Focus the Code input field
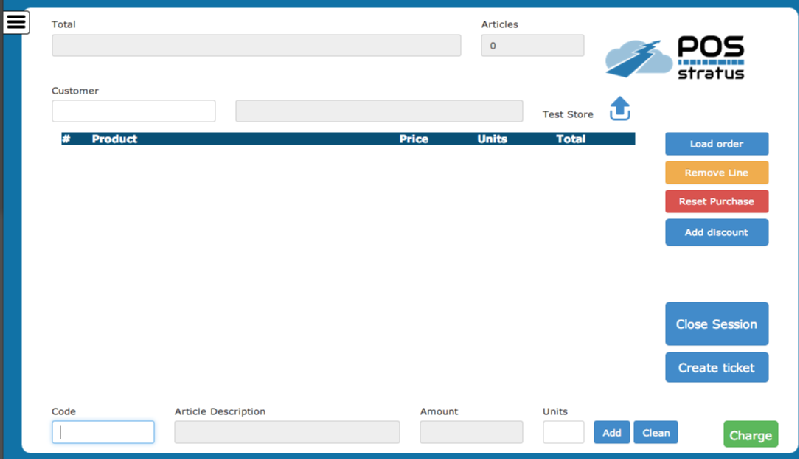 [x=103, y=432]
